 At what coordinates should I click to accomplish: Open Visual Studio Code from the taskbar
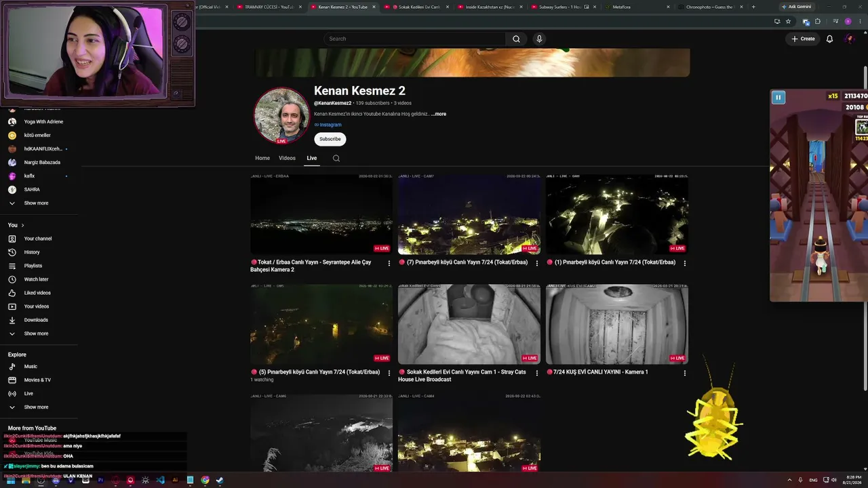(160, 480)
